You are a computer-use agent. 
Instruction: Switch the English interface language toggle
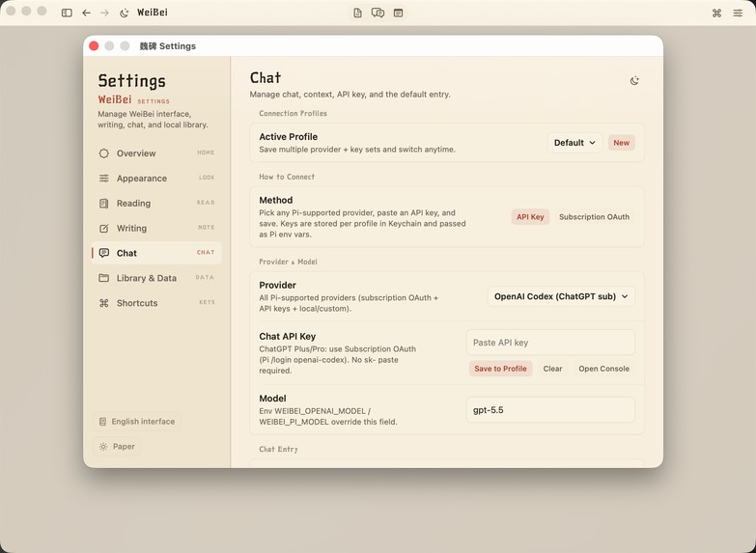[137, 422]
